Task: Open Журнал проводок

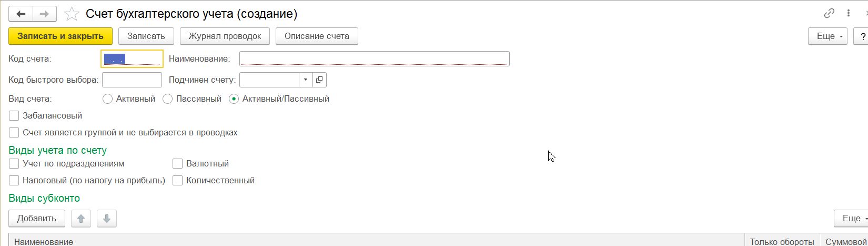Action: pyautogui.click(x=225, y=36)
